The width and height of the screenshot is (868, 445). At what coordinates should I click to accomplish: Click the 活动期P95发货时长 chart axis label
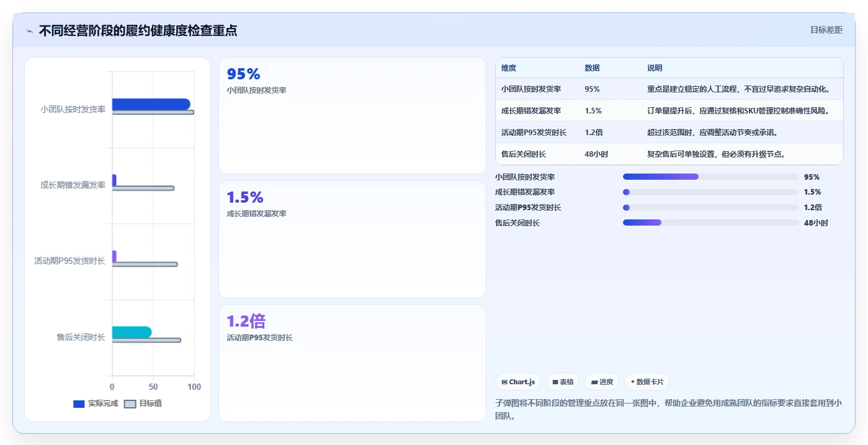(x=69, y=261)
